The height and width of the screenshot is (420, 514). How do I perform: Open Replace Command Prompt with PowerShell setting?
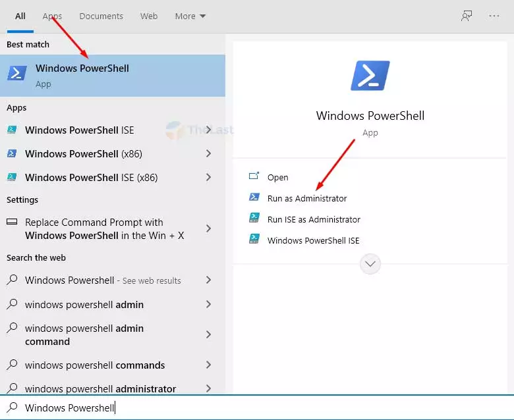(113, 229)
